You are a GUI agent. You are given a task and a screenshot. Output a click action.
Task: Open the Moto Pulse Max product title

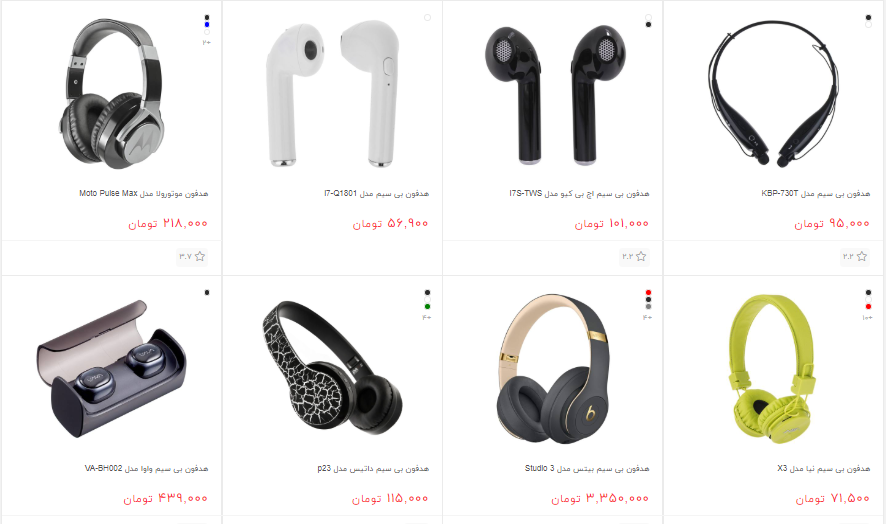pyautogui.click(x=144, y=193)
